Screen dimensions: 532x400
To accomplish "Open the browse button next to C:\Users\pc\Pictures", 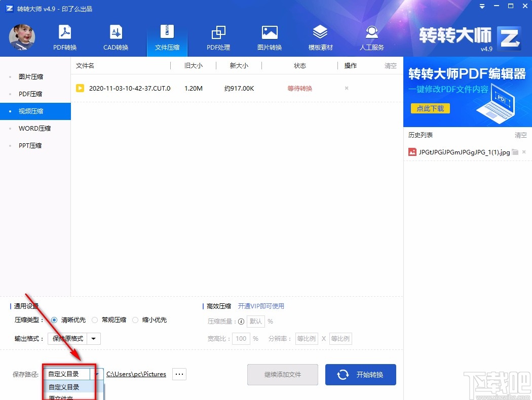I will point(179,374).
